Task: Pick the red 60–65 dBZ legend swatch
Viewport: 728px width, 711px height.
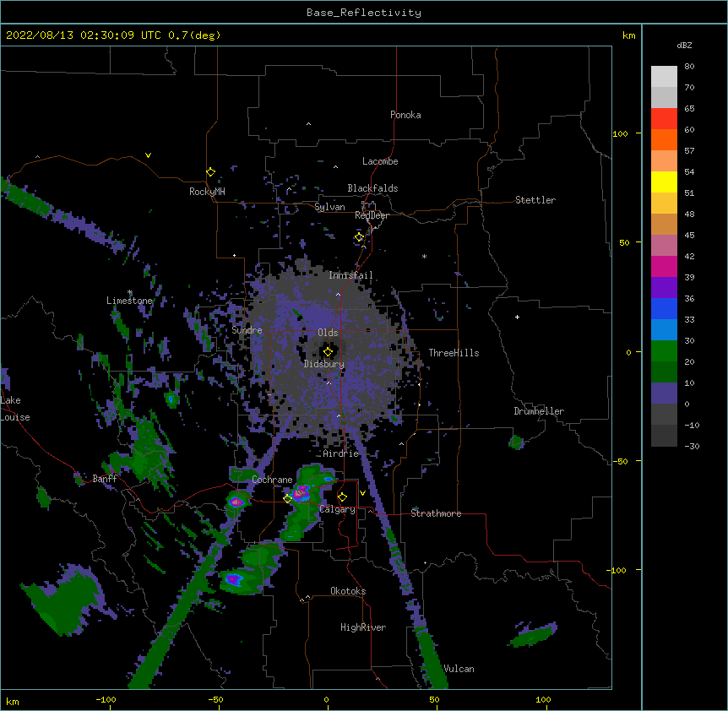Action: [664, 118]
